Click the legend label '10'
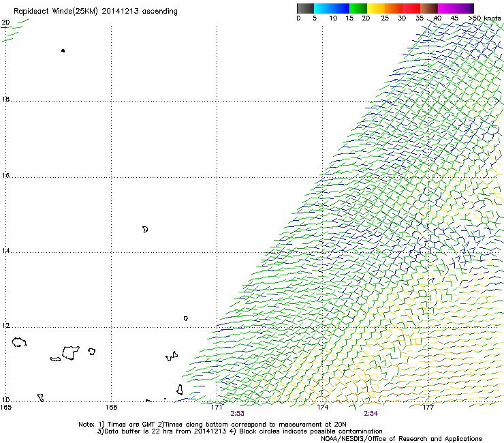The width and height of the screenshot is (504, 443). pos(333,18)
